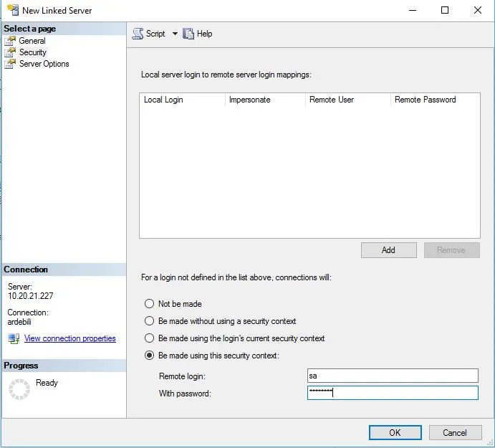Close the New Linked Server dialog
The height and width of the screenshot is (448, 495).
478,10
